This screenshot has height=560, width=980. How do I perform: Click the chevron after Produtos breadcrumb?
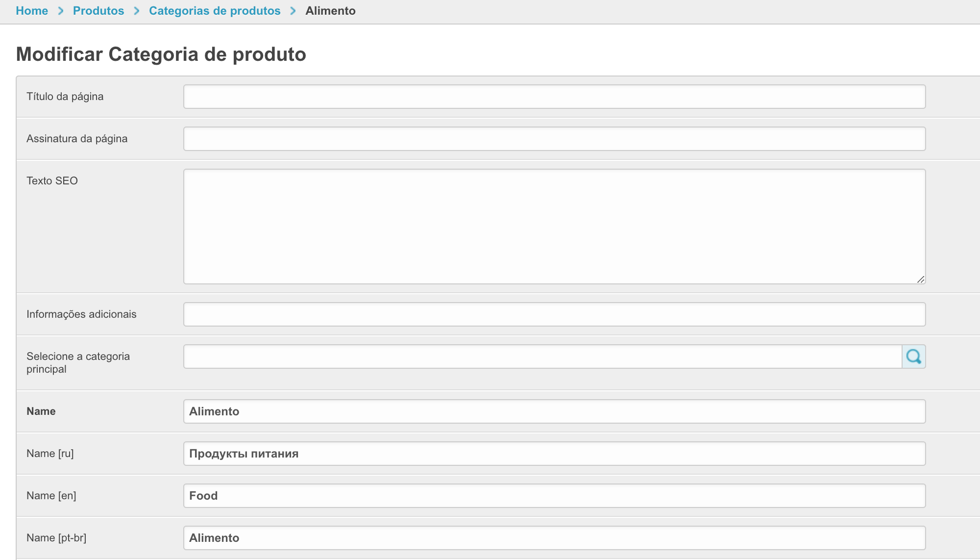(x=137, y=11)
